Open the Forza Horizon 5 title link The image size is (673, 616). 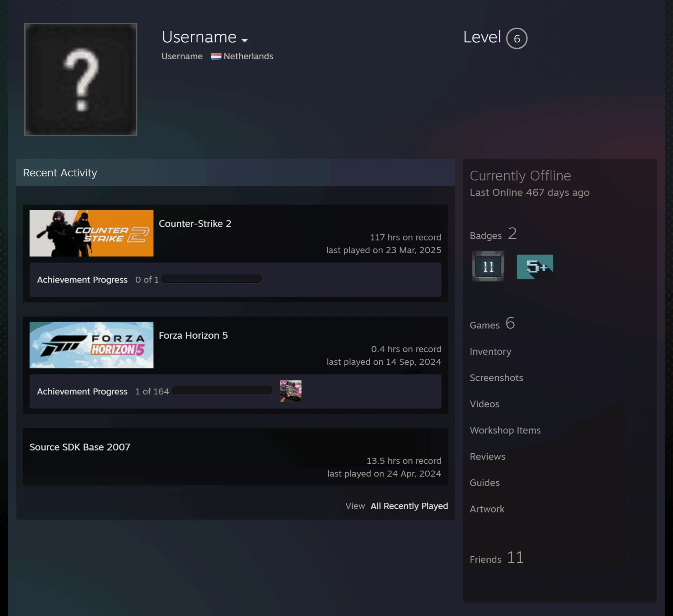click(193, 336)
